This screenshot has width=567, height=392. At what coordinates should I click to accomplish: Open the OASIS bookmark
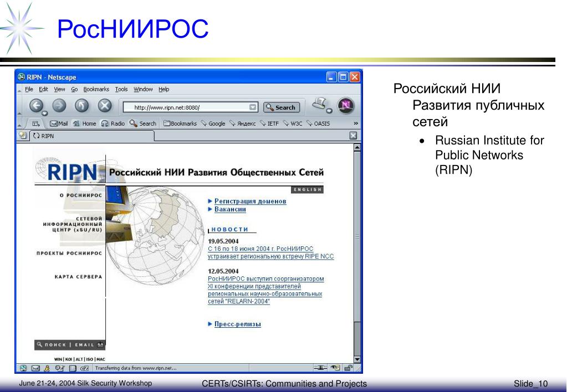[x=318, y=123]
